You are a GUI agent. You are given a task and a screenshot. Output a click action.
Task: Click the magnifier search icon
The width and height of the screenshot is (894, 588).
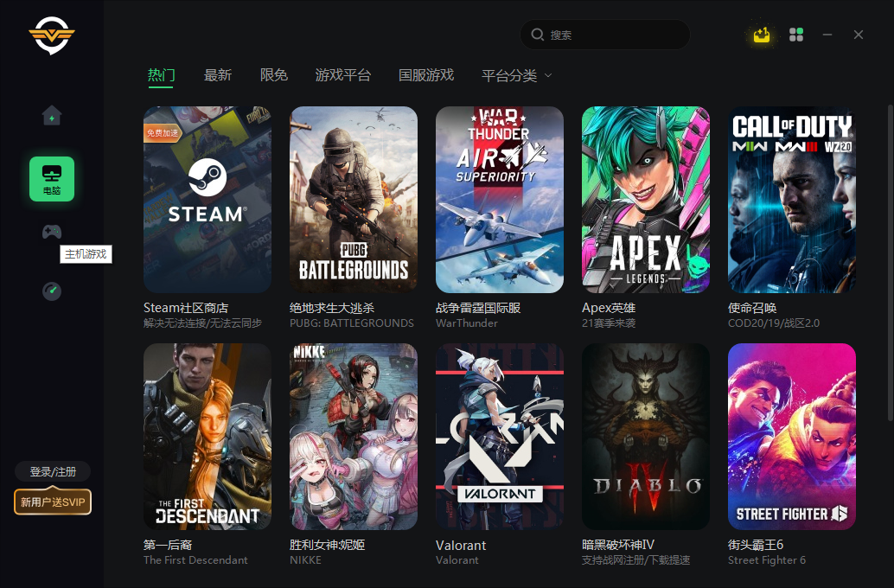pos(537,35)
